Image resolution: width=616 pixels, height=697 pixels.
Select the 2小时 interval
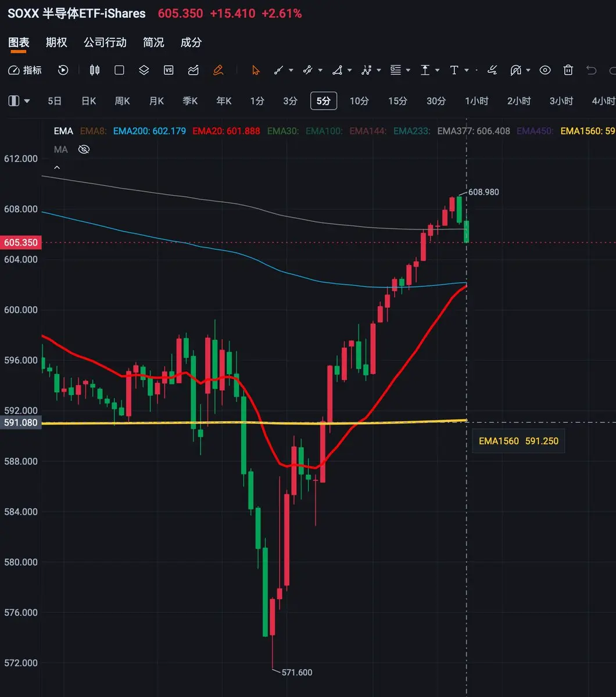click(519, 101)
